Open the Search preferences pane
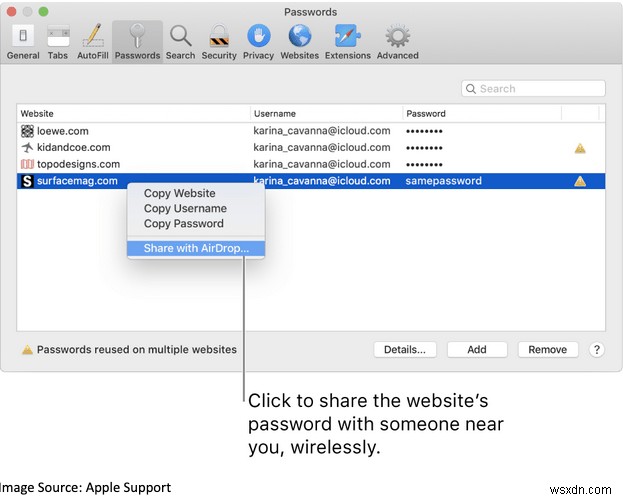Image resolution: width=623 pixels, height=500 pixels. [180, 41]
